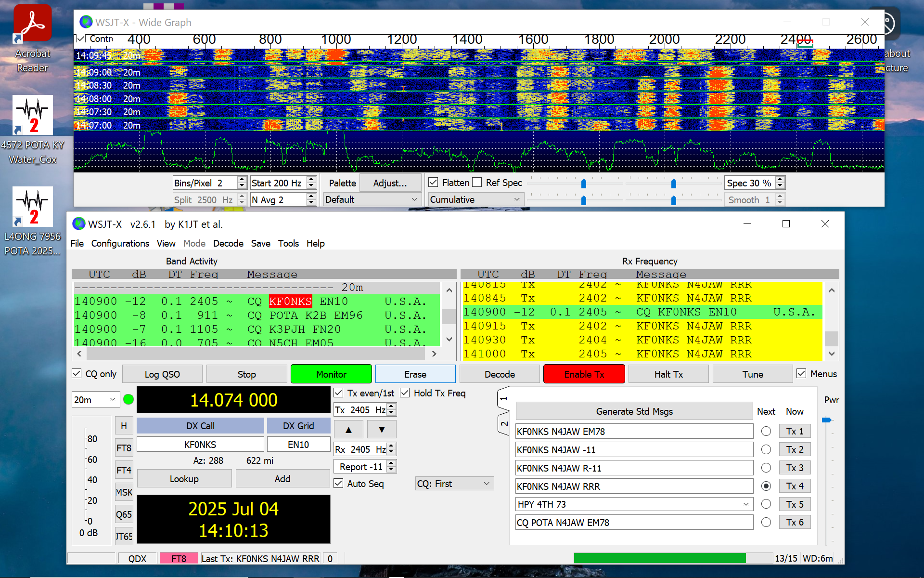Increase the N Avg stepper value
924x578 pixels.
pyautogui.click(x=311, y=196)
